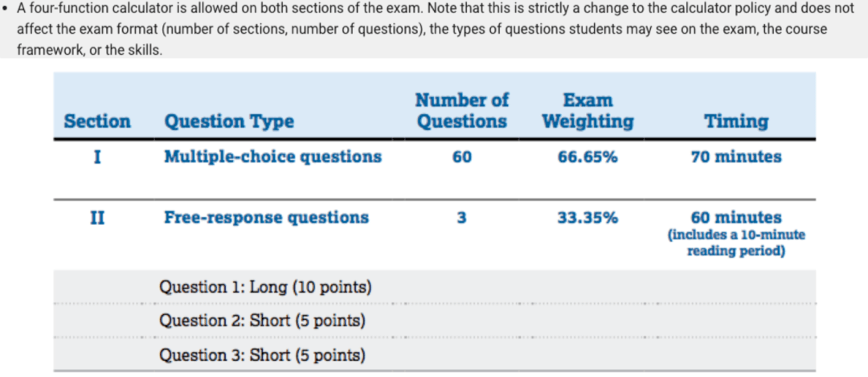Click the "Question Type" column header
This screenshot has height=377, width=868.
tap(229, 122)
